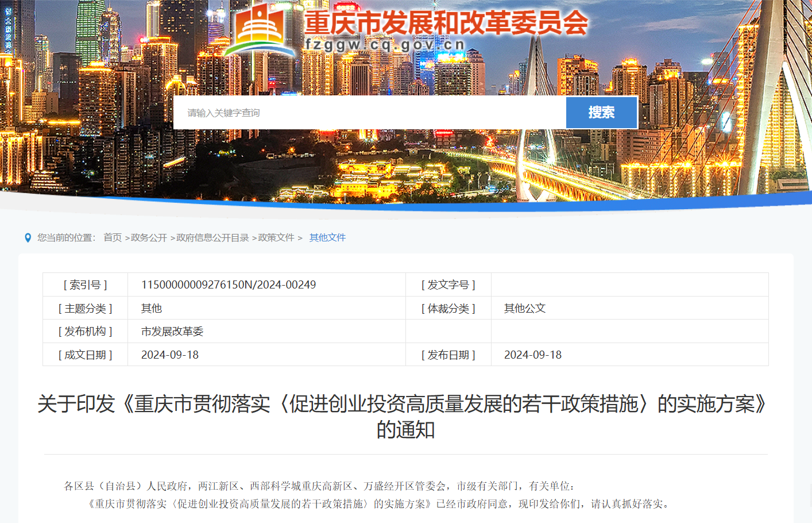Navigate to 政府信息公开目录

point(214,237)
